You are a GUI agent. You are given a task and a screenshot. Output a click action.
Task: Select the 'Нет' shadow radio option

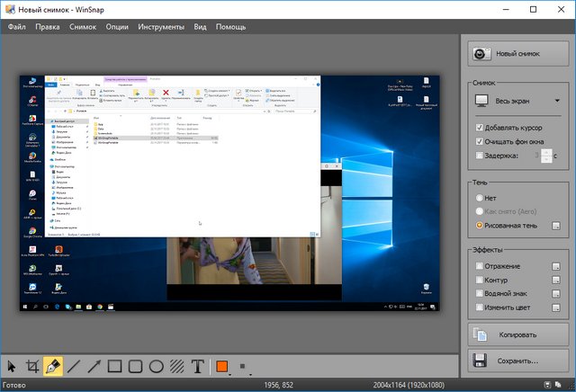pos(479,198)
